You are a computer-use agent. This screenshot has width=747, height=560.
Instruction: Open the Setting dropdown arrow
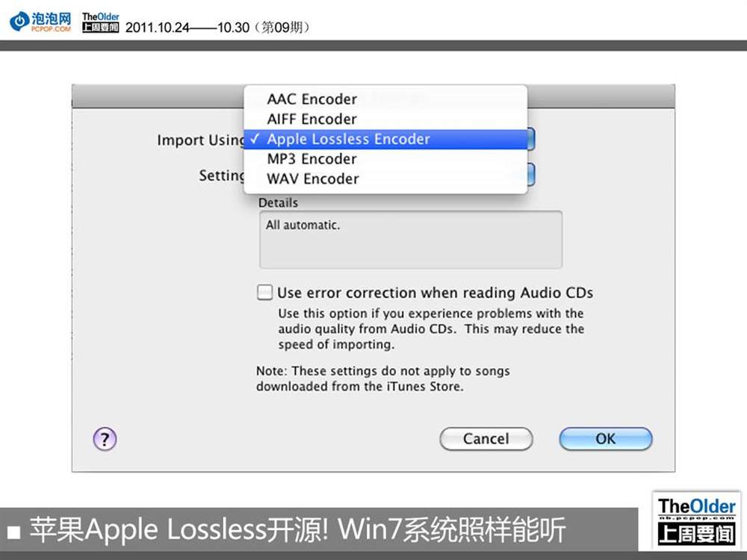530,175
